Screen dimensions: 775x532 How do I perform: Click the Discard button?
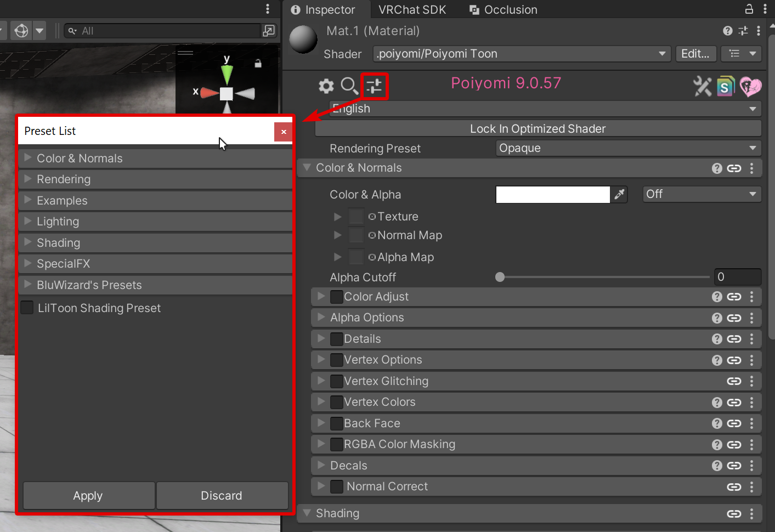pyautogui.click(x=222, y=496)
